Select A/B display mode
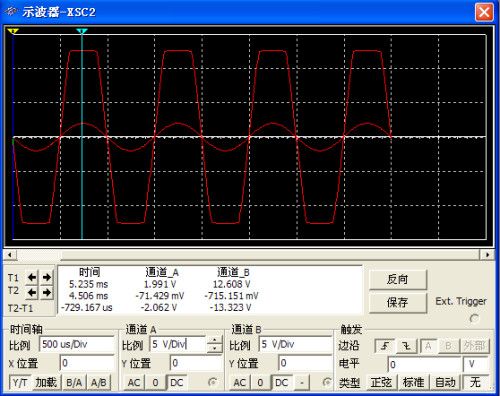The height and width of the screenshot is (396, 500). coord(99,382)
